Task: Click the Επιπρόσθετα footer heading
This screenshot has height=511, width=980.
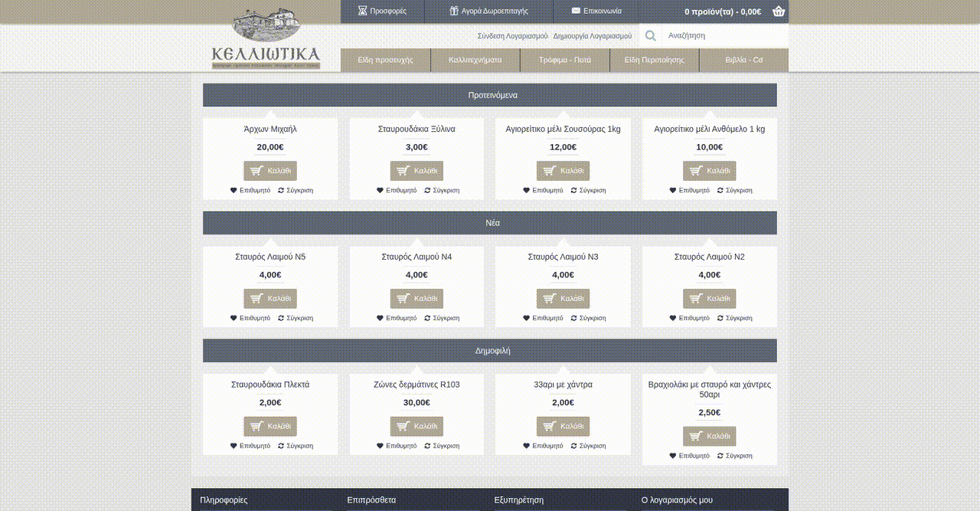Action: point(371,500)
